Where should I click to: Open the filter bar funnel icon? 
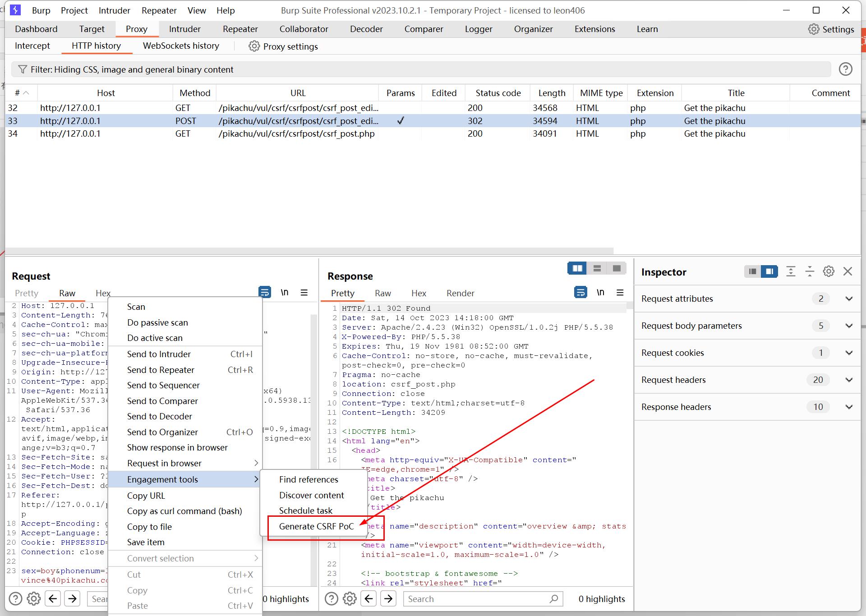[x=22, y=69]
